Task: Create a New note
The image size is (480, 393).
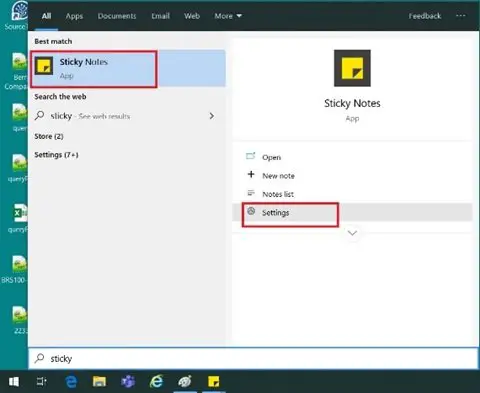Action: click(x=352, y=175)
